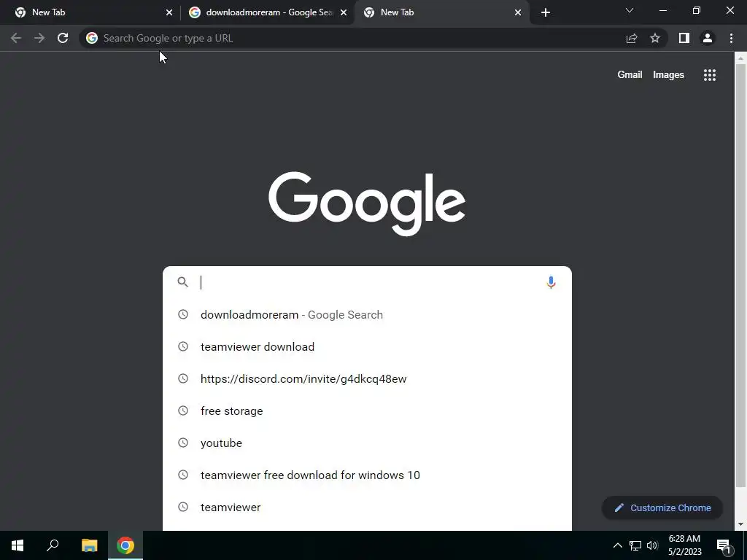Screen dimensions: 747x560
Task: Open the tab search dropdown arrow
Action: tap(630, 10)
